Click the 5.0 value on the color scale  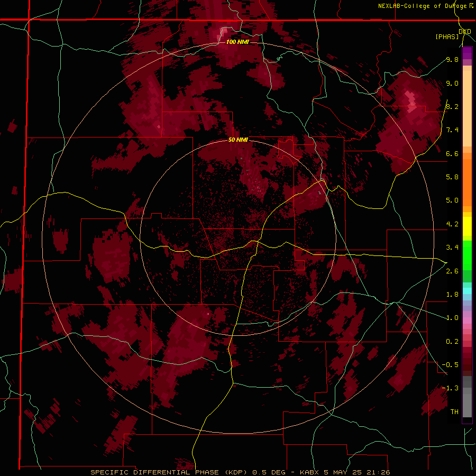(452, 200)
